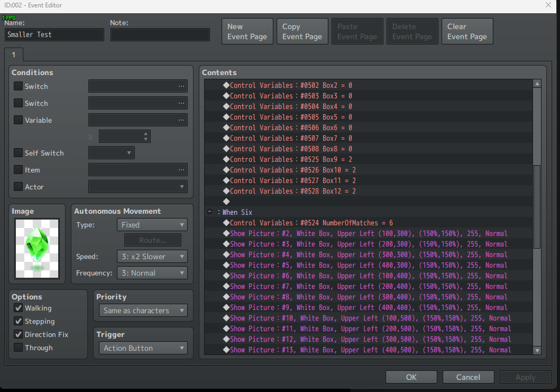The width and height of the screenshot is (560, 392).
Task: Enable the Variable condition checkbox
Action: click(x=18, y=120)
